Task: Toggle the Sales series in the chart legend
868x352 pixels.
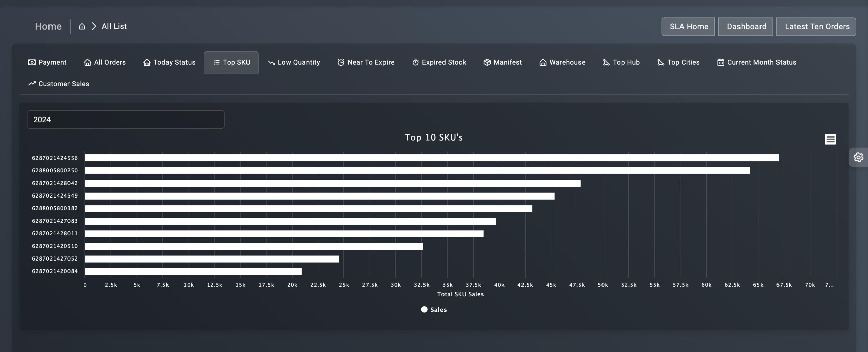Action: pos(434,309)
